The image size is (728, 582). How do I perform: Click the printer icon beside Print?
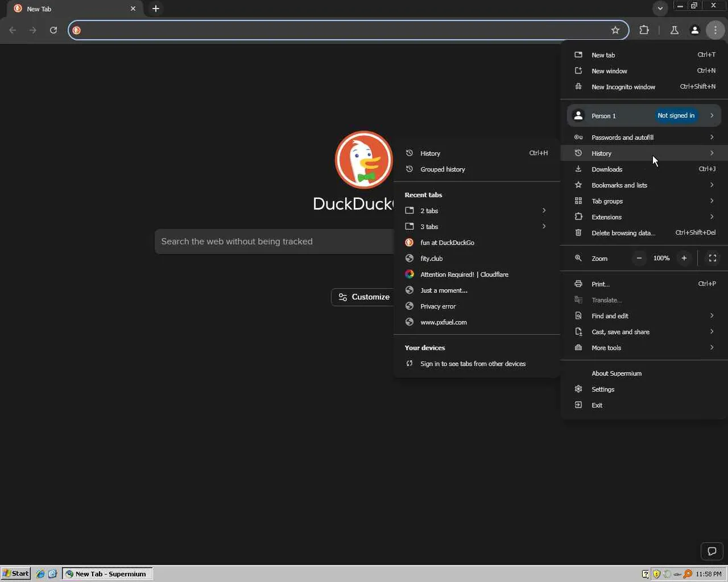point(578,284)
